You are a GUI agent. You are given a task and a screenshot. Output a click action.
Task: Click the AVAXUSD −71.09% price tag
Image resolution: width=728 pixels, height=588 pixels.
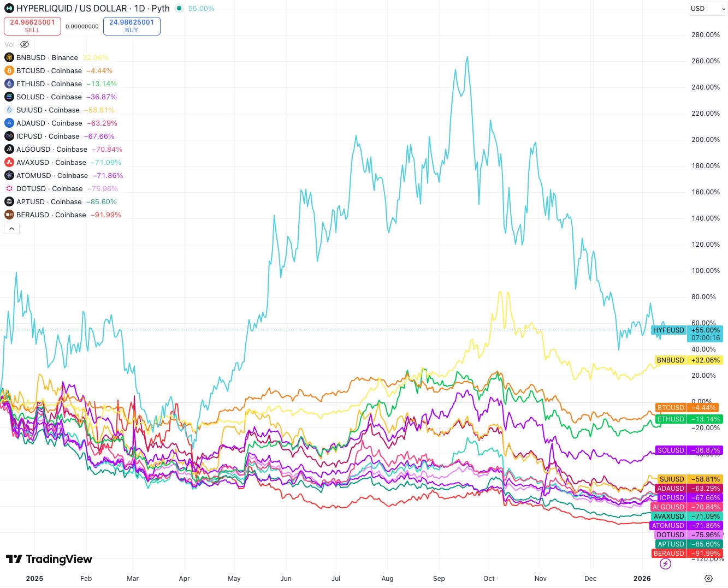coord(687,516)
